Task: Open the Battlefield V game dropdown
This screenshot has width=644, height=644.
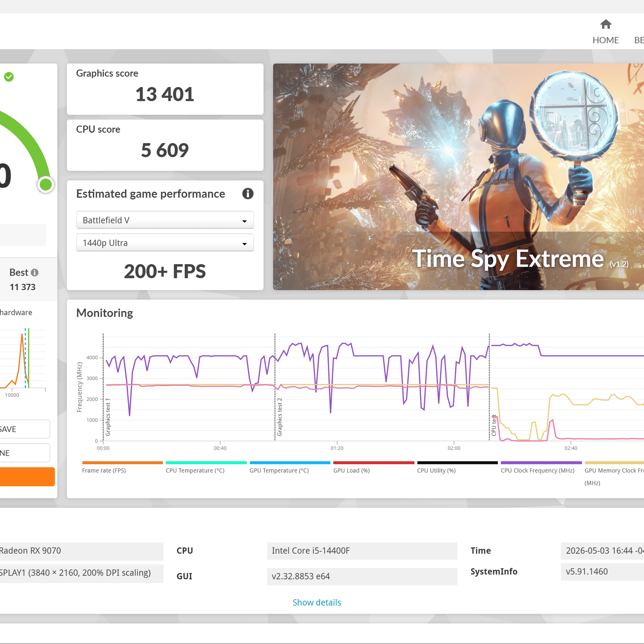Action: pos(165,220)
